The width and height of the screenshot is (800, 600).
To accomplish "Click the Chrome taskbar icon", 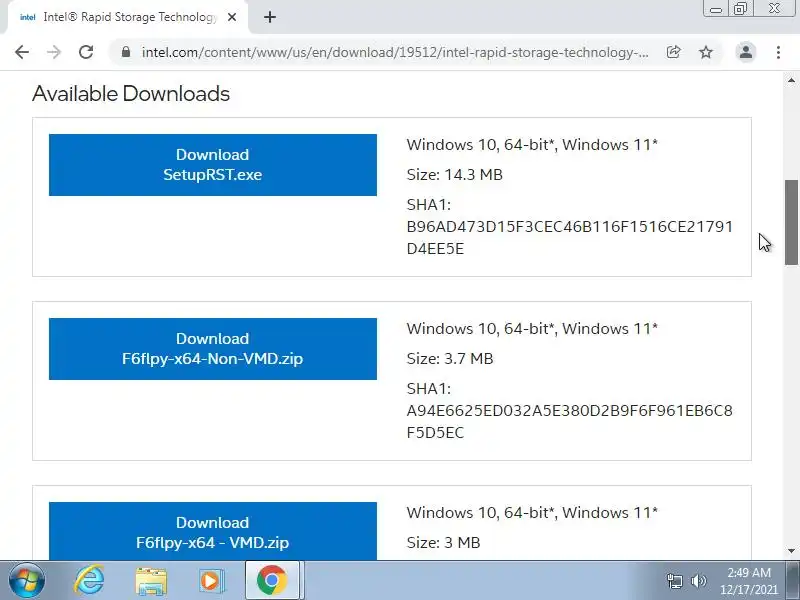I will (x=272, y=580).
